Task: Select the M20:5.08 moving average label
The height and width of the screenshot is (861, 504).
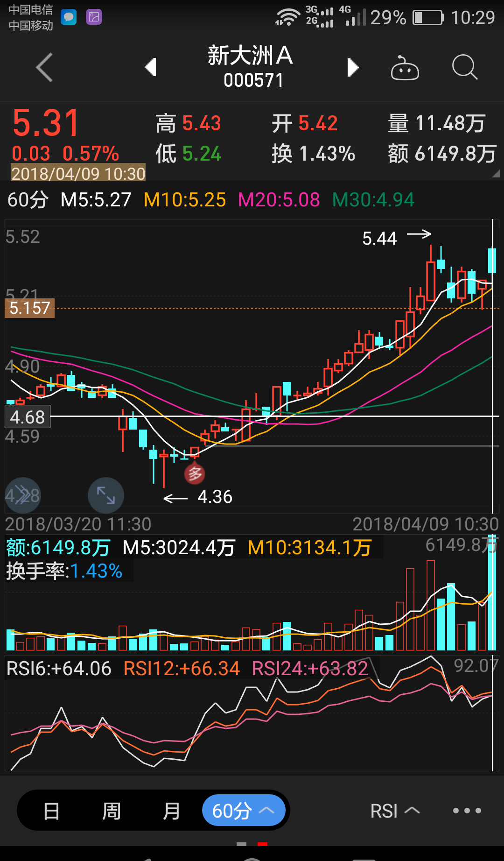Action: click(x=279, y=200)
